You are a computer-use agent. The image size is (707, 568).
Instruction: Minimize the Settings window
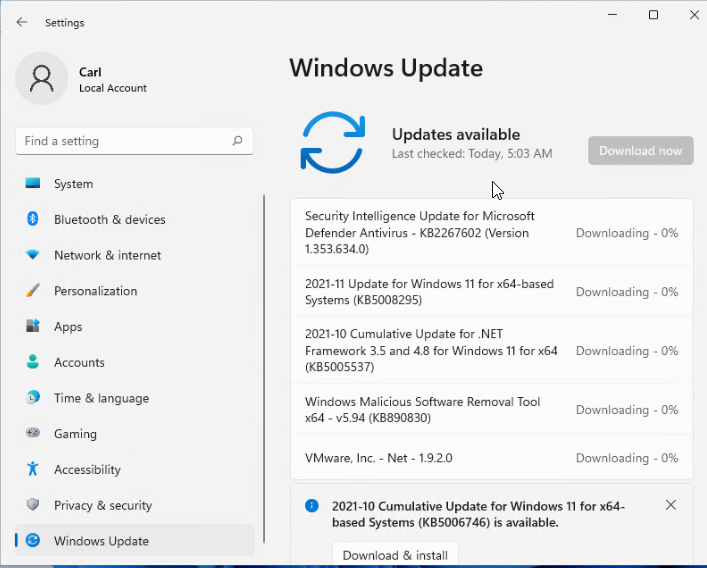(612, 15)
